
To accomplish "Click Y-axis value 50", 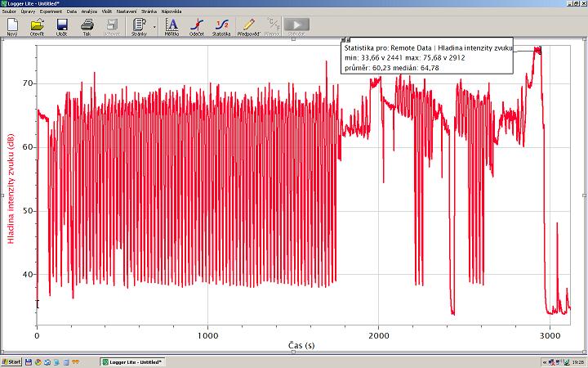I will pos(28,211).
